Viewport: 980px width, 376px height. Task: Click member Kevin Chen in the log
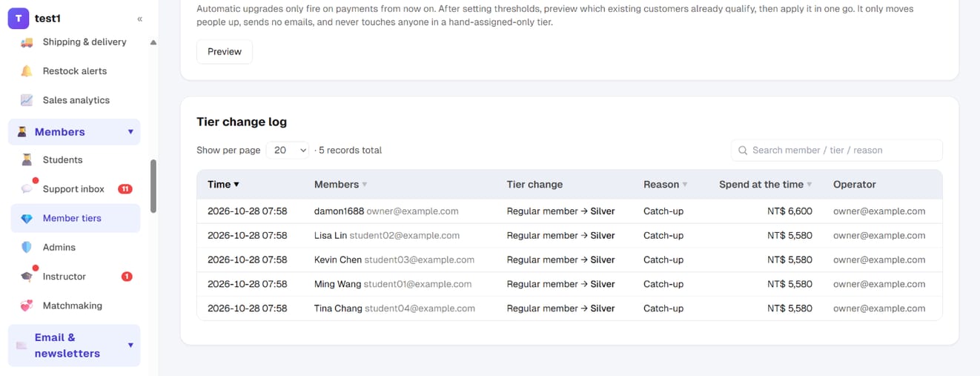(x=338, y=260)
